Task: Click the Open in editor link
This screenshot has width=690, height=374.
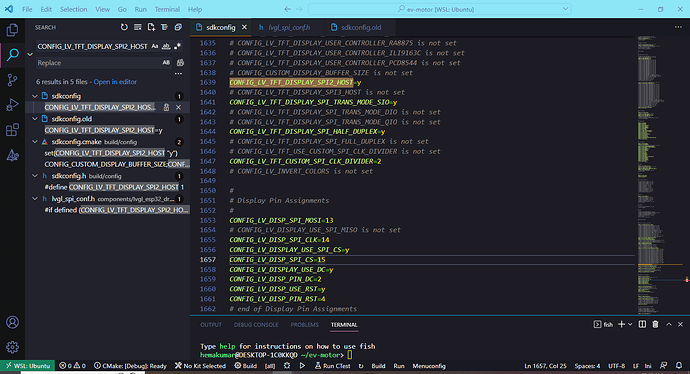Action: (115, 82)
